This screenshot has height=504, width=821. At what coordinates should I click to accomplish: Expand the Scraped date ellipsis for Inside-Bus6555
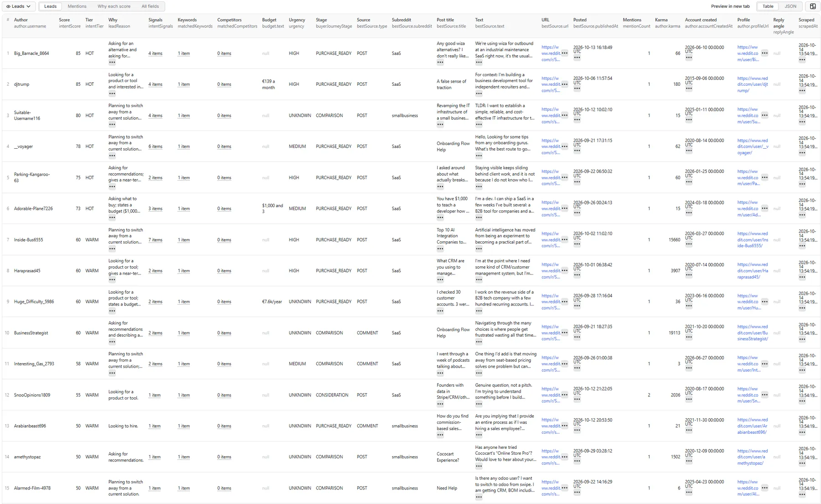point(802,246)
